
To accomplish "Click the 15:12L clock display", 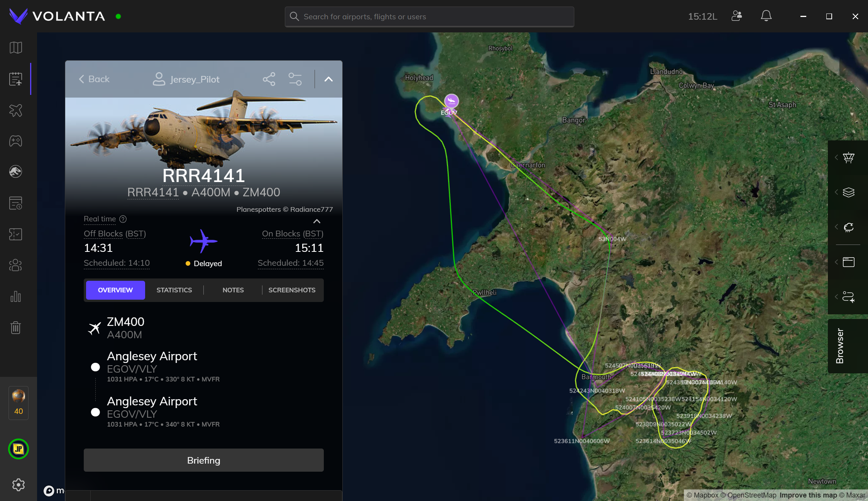I will 703,17.
